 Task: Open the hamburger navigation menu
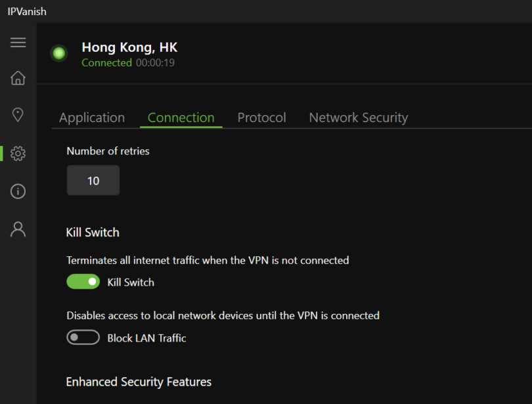(x=18, y=42)
